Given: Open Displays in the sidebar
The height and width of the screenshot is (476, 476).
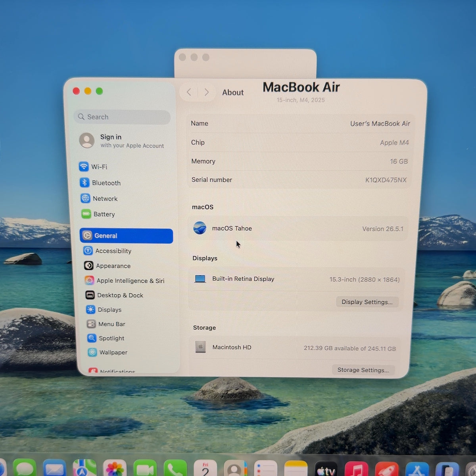Looking at the screenshot, I should tap(104, 309).
